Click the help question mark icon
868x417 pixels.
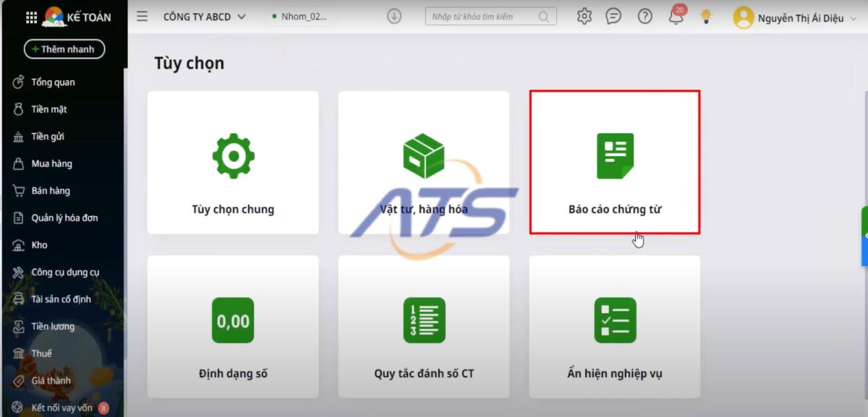click(644, 17)
